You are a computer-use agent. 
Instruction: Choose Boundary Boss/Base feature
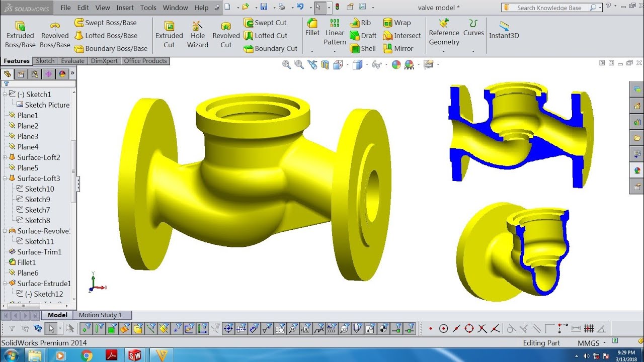[111, 49]
